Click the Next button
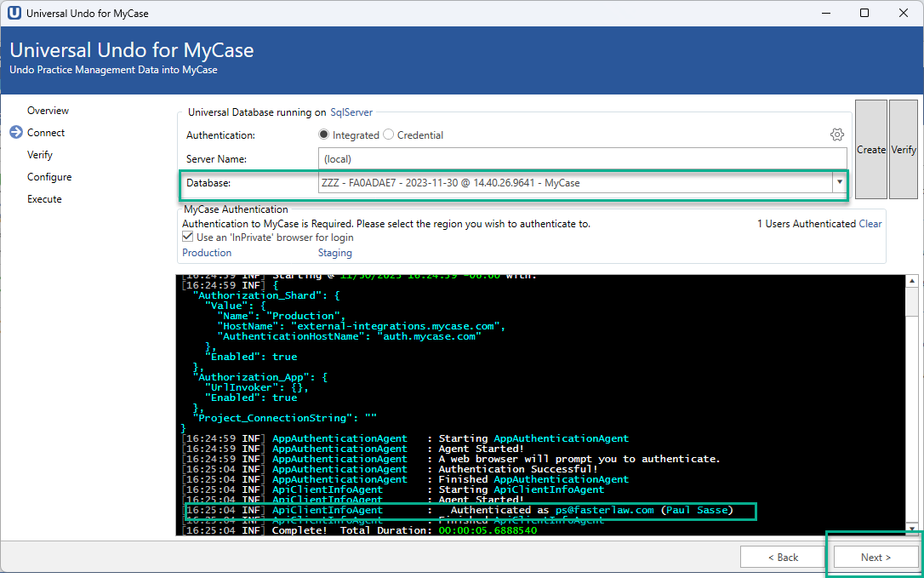 tap(876, 557)
